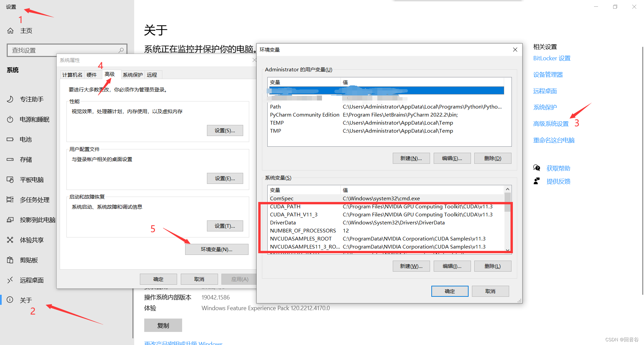Screen dimensions: 644x345
Task: Select DriverData system variable row
Action: point(386,223)
